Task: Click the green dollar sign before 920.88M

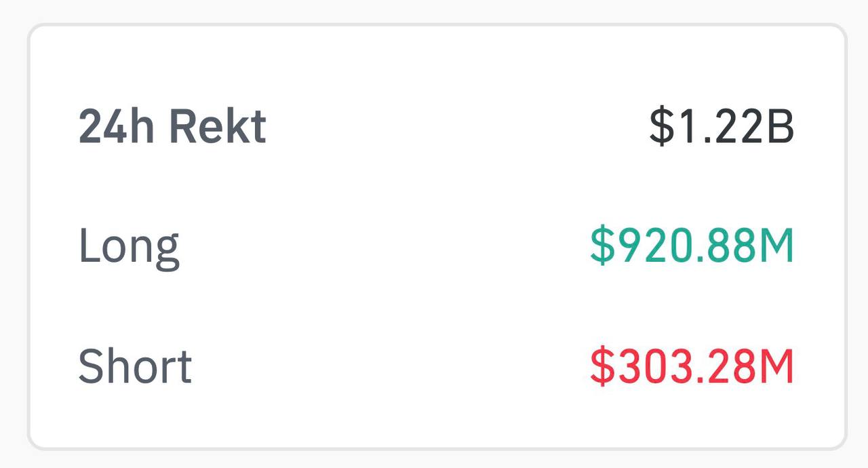Action: click(x=601, y=246)
